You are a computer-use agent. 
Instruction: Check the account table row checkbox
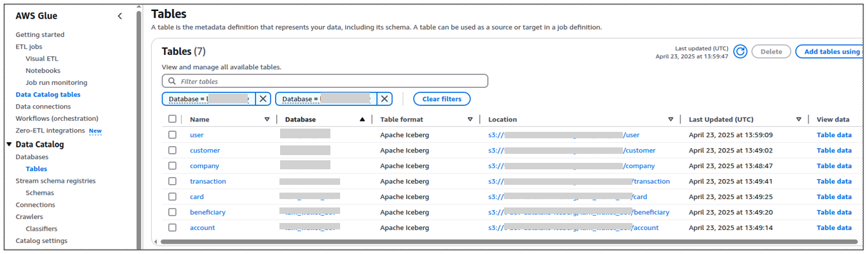coord(172,228)
